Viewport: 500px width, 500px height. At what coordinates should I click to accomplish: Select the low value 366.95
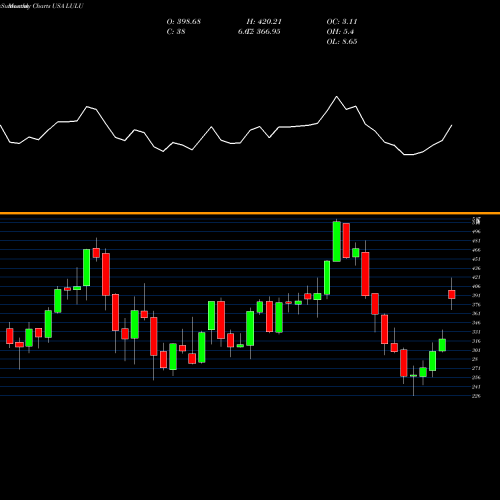[269, 32]
